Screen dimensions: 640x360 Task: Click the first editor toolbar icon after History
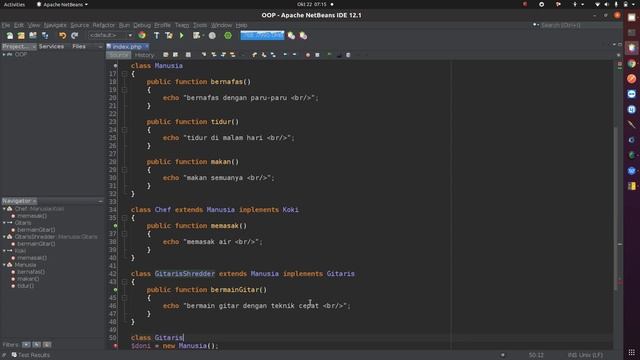(x=166, y=55)
